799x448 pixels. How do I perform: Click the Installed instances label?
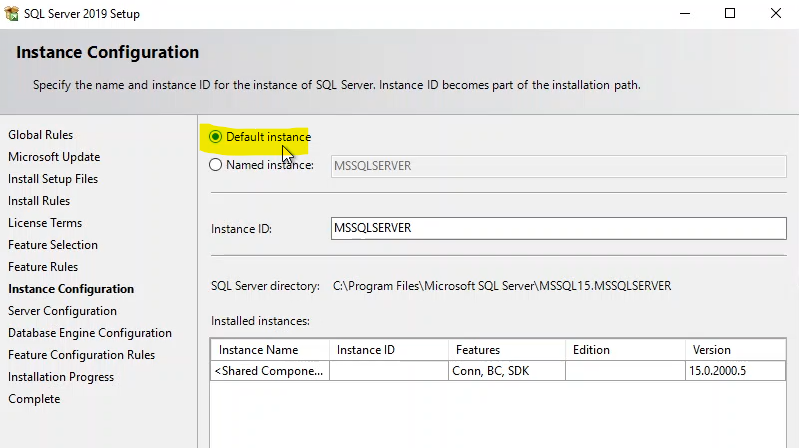tap(260, 321)
